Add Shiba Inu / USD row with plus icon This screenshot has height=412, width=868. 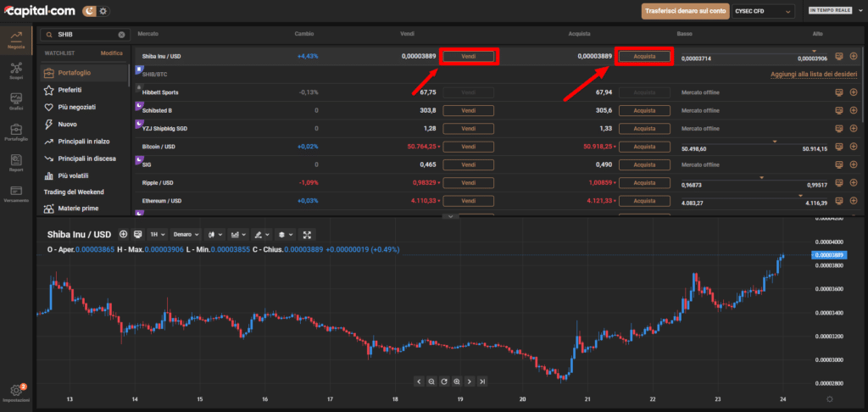pyautogui.click(x=853, y=56)
